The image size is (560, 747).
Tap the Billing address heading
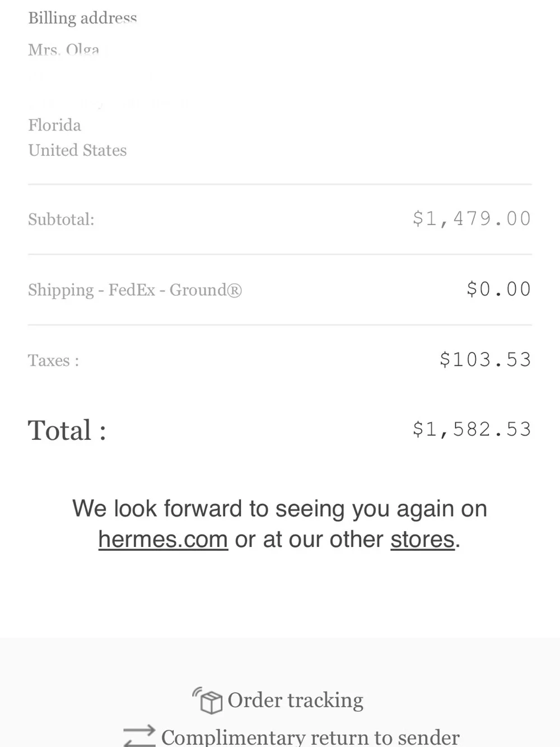tap(83, 18)
